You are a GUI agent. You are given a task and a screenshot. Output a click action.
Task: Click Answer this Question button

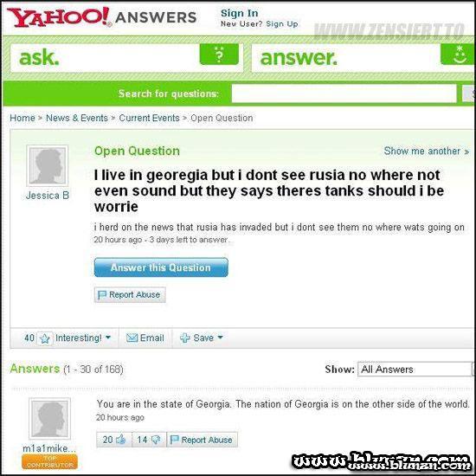pos(161,267)
